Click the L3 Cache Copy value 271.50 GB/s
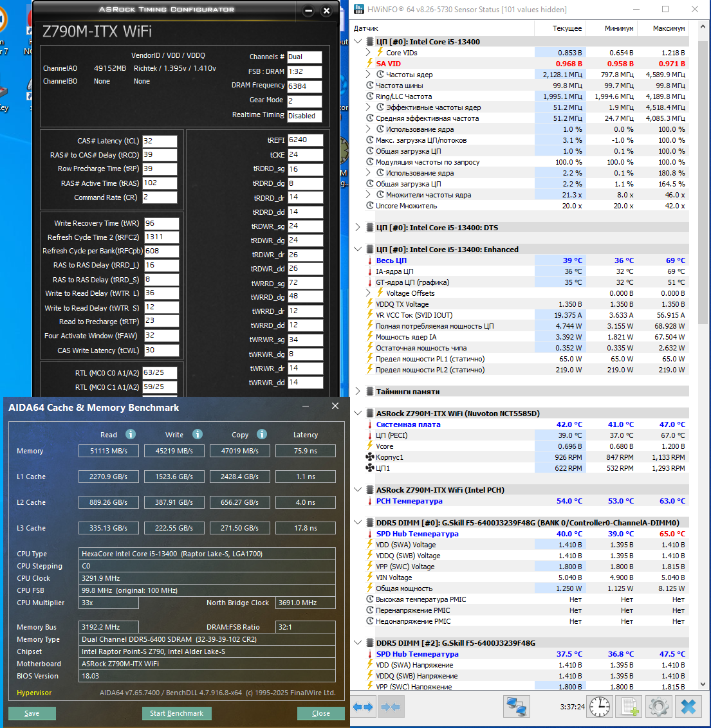The height and width of the screenshot is (728, 711). [x=239, y=528]
